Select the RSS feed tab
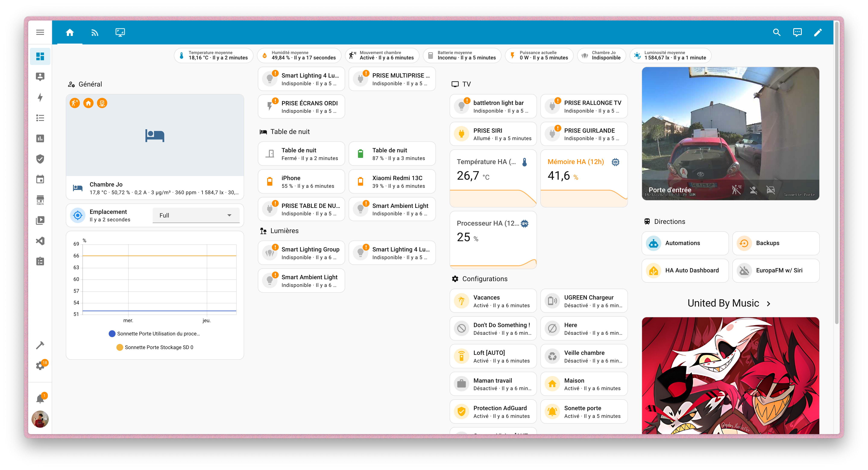 tap(95, 32)
